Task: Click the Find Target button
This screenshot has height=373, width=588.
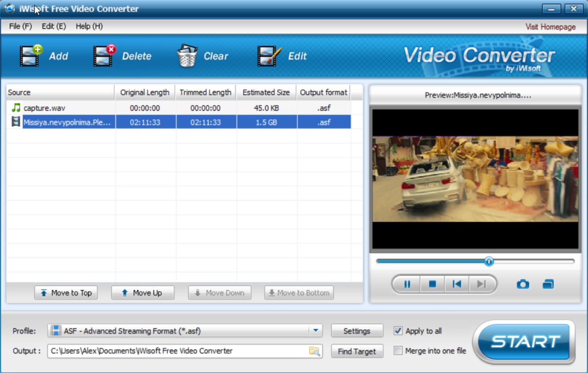Action: coord(357,351)
